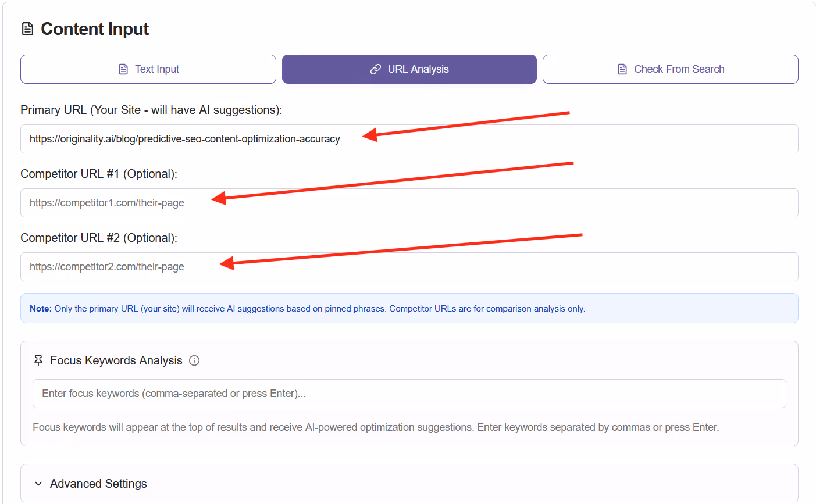This screenshot has height=504, width=816.
Task: Click the link icon in the URL Analysis tab
Action: tap(375, 69)
